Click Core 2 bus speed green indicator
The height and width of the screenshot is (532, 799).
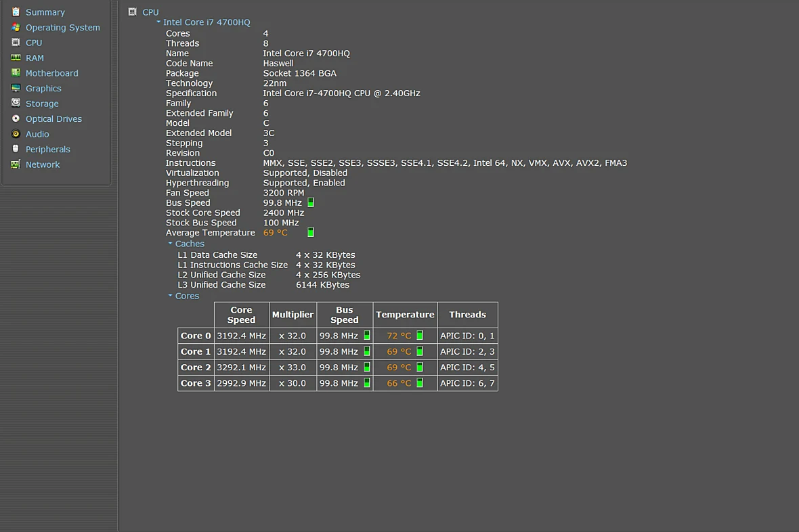[367, 367]
